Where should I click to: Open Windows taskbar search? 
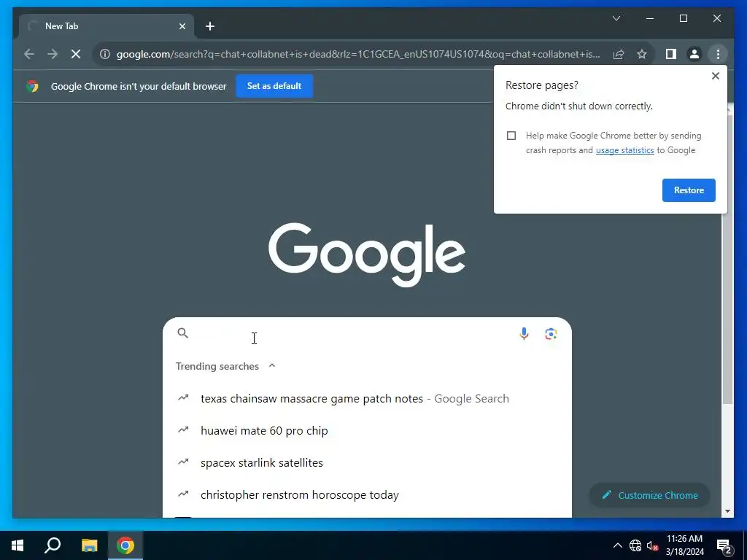click(53, 545)
